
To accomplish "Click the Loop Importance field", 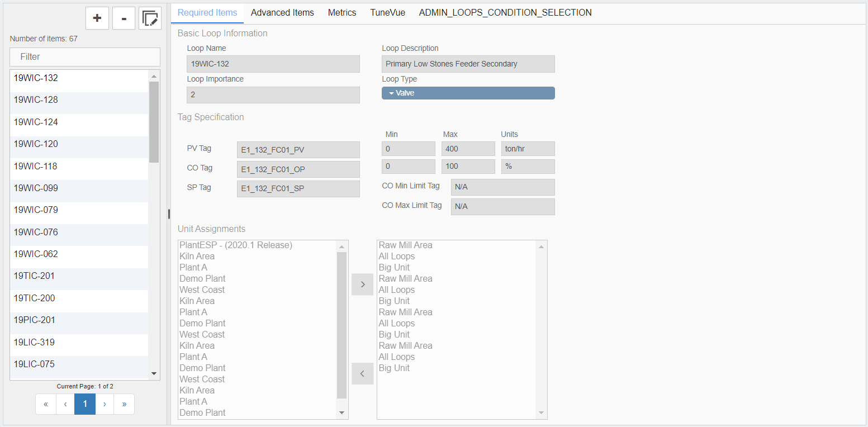I will pos(273,94).
